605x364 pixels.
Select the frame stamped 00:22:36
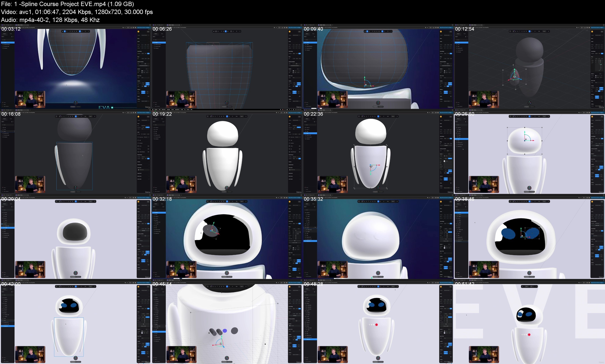378,151
